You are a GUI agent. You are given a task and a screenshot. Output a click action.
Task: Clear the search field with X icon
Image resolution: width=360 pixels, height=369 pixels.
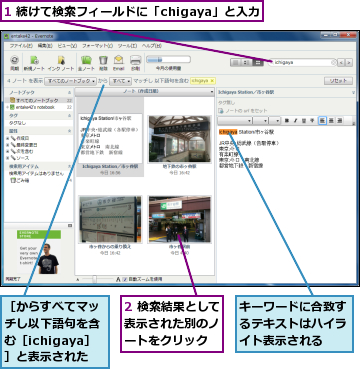pos(333,62)
